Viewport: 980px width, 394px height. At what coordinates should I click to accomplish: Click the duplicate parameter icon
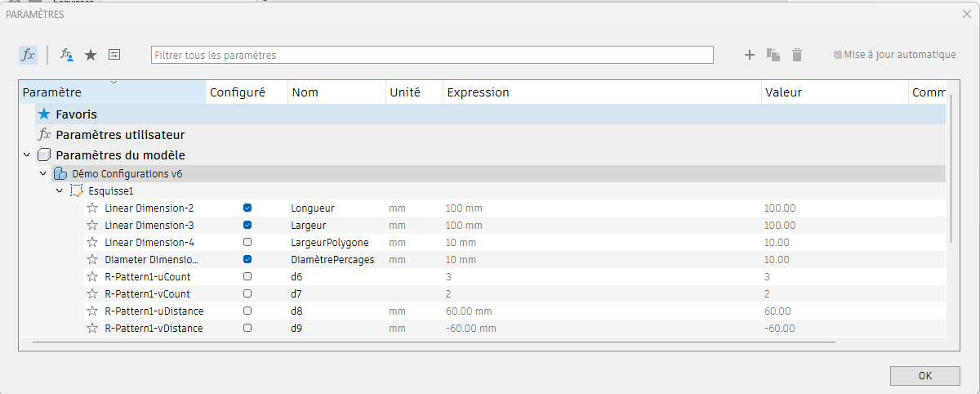(773, 55)
